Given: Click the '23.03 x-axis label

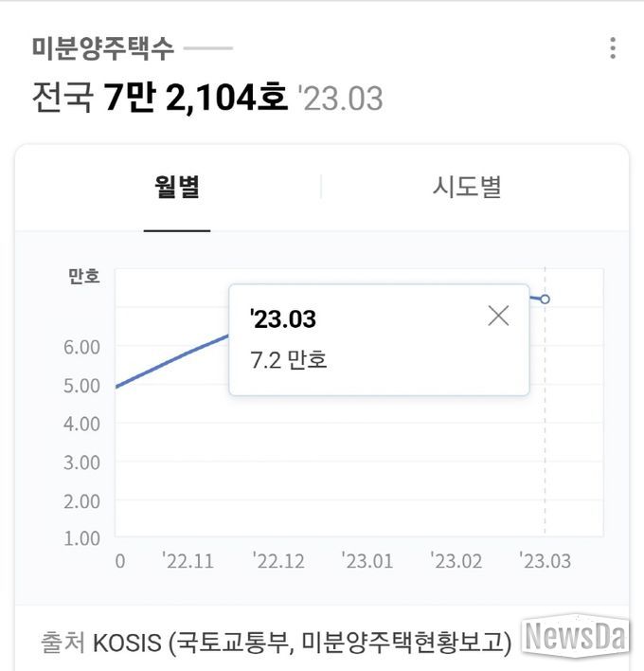Looking at the screenshot, I should pyautogui.click(x=546, y=561).
